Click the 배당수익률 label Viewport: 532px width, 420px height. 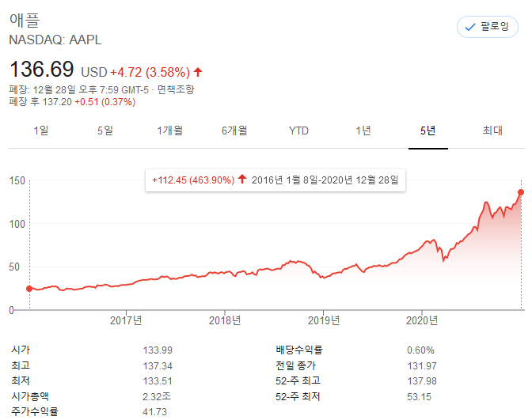[x=299, y=350]
